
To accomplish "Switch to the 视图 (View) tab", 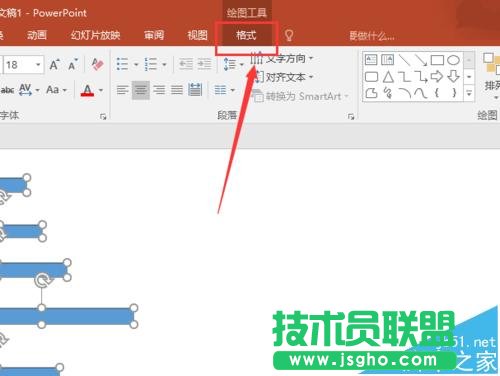I will pos(197,35).
